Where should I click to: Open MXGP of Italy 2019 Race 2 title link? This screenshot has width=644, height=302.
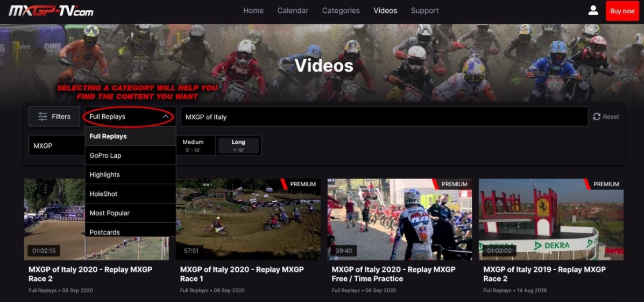[x=544, y=273]
